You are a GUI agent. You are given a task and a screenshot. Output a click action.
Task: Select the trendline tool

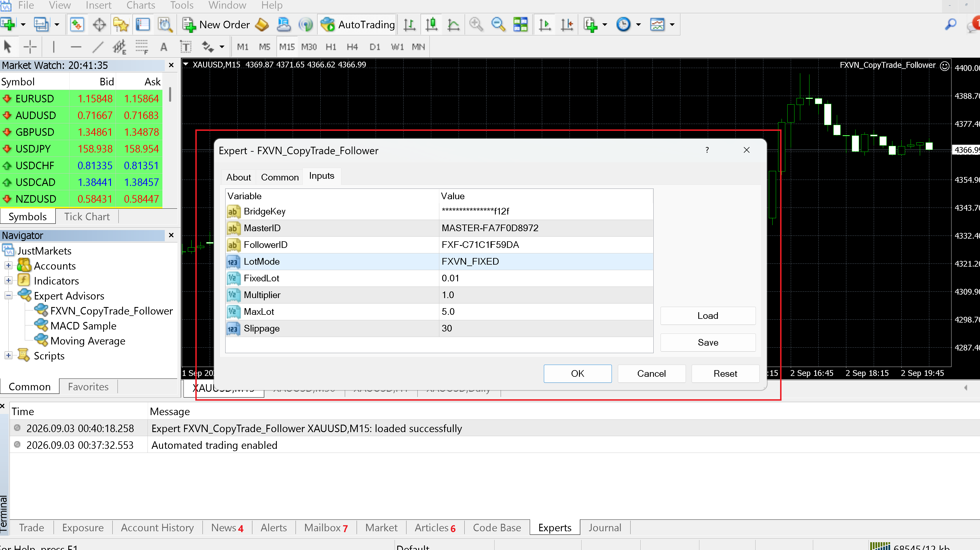[98, 47]
